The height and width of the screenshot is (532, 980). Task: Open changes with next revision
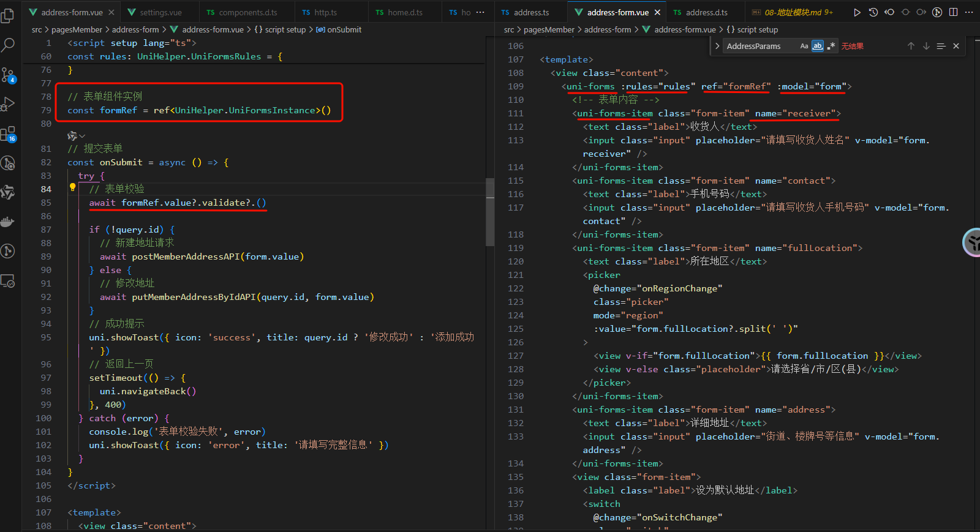pyautogui.click(x=921, y=12)
